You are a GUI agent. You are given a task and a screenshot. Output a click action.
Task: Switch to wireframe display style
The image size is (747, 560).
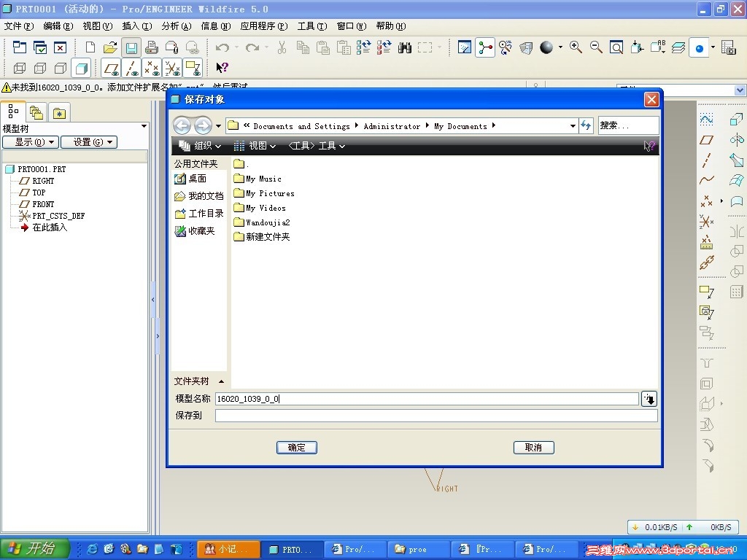[20, 68]
